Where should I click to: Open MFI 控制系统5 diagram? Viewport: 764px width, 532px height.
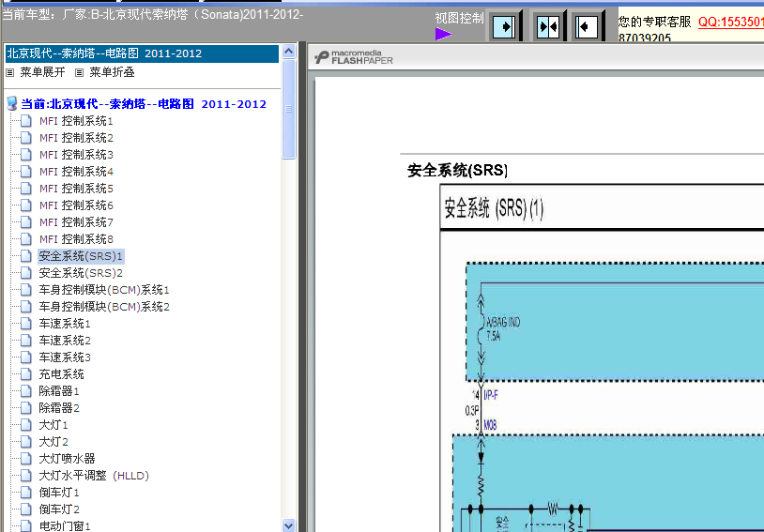(76, 189)
